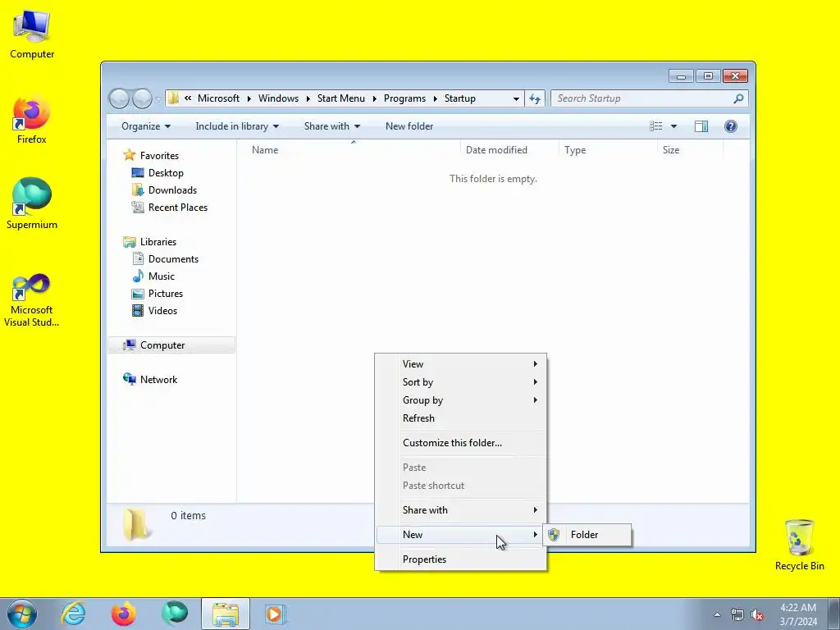The width and height of the screenshot is (840, 630).
Task: Launch Supermium from the taskbar
Action: tap(175, 614)
